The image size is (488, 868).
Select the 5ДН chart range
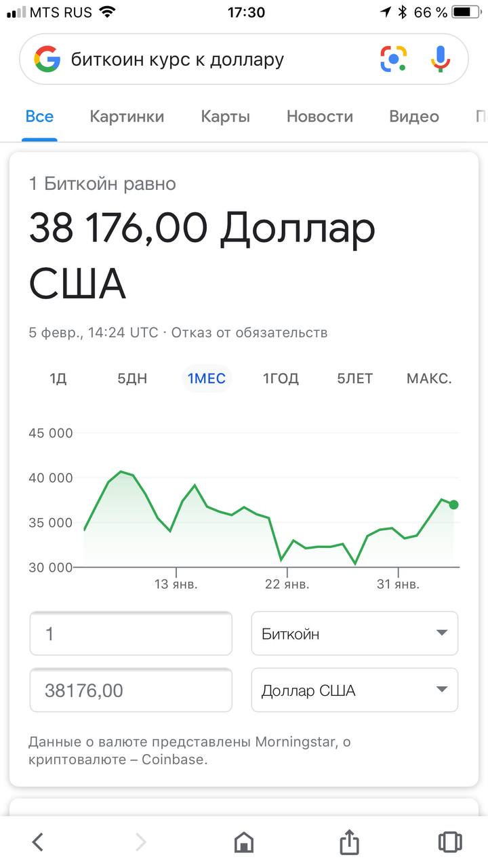point(132,378)
